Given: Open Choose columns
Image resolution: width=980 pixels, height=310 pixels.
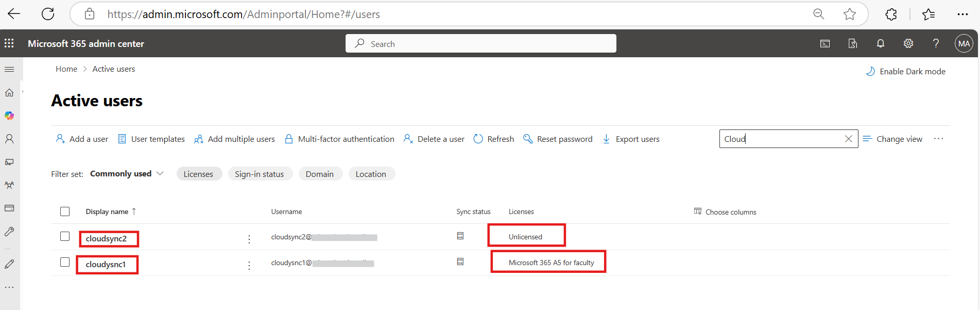Looking at the screenshot, I should tap(725, 211).
